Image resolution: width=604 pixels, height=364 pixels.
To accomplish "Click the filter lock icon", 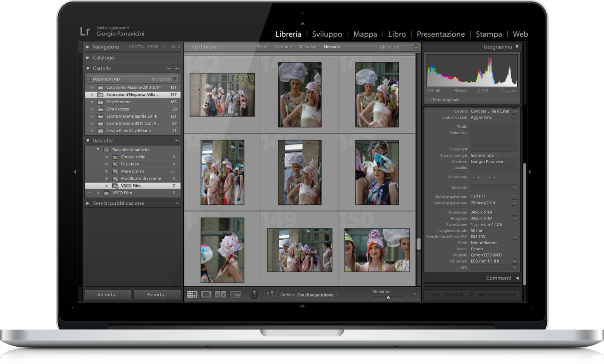I will pos(416,47).
